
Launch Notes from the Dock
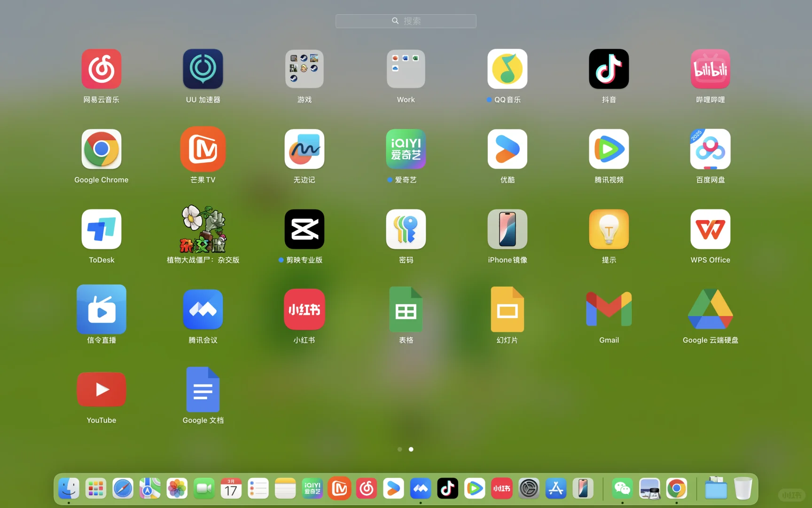coord(285,489)
